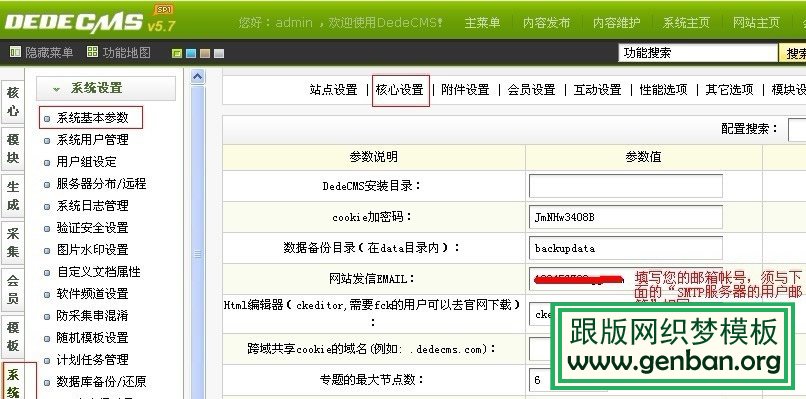
Task: Switch to 性能选项 tab
Action: click(664, 90)
